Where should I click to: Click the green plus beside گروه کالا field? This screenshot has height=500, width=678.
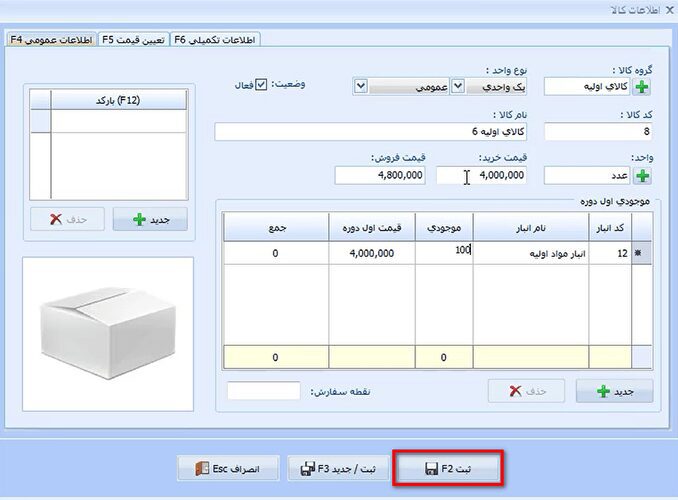tap(642, 87)
